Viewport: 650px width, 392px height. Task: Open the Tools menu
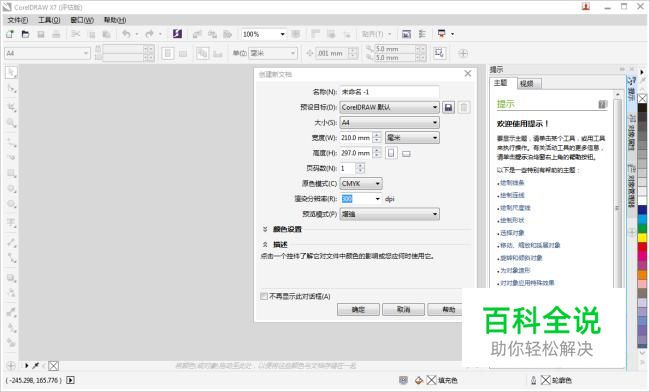[x=49, y=20]
